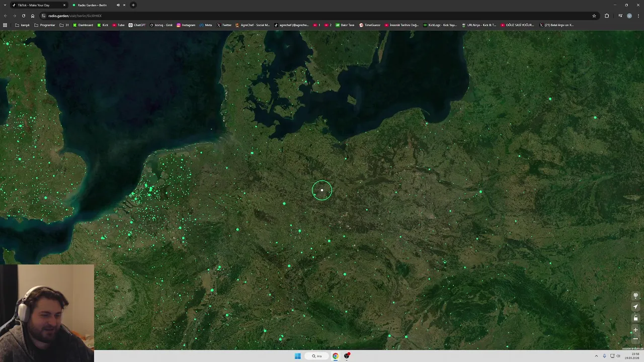Open the Chrome profile avatar
644x362 pixels.
tap(629, 16)
